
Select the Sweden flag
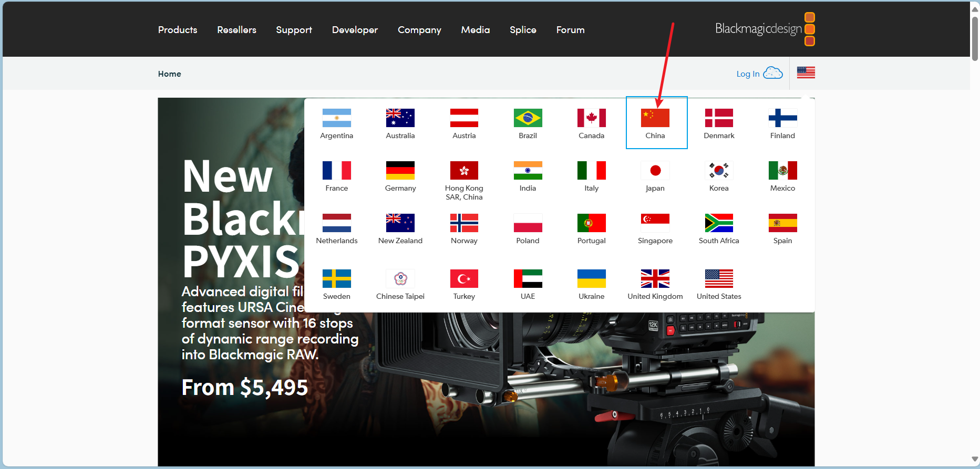(336, 278)
